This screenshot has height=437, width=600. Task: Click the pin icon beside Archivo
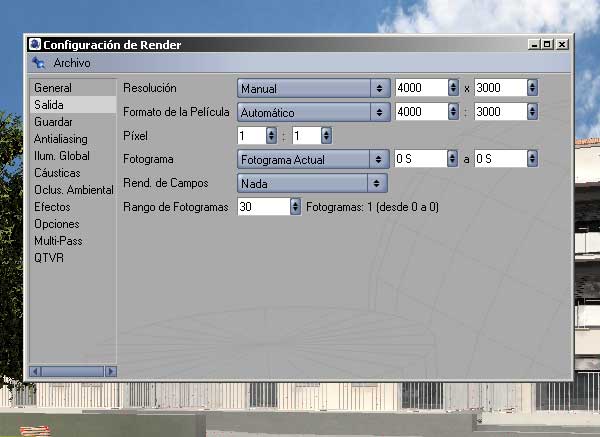[38, 62]
